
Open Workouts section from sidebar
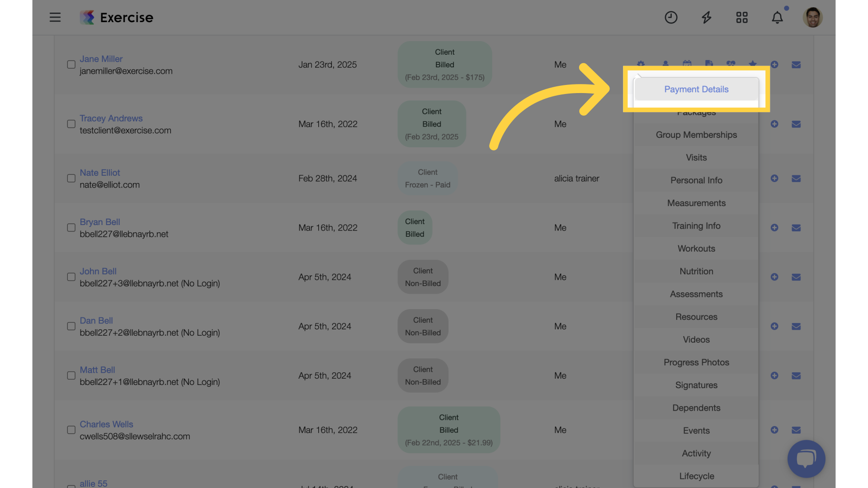pyautogui.click(x=696, y=249)
